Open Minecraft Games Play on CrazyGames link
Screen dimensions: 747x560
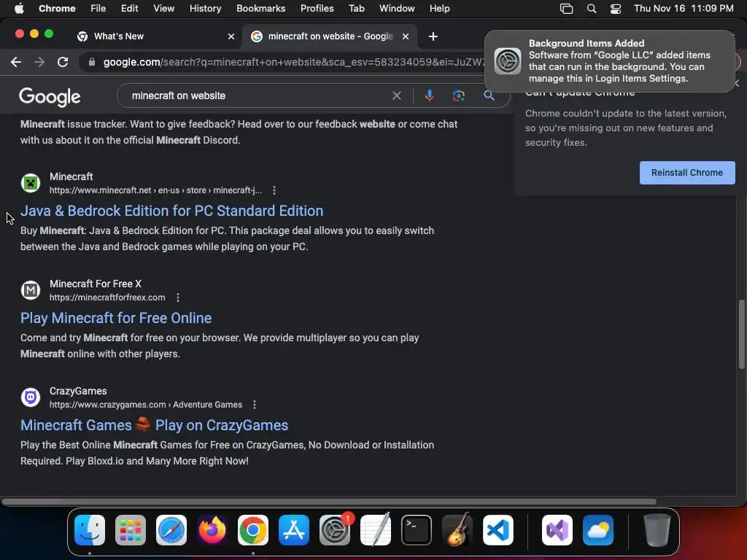click(x=154, y=425)
